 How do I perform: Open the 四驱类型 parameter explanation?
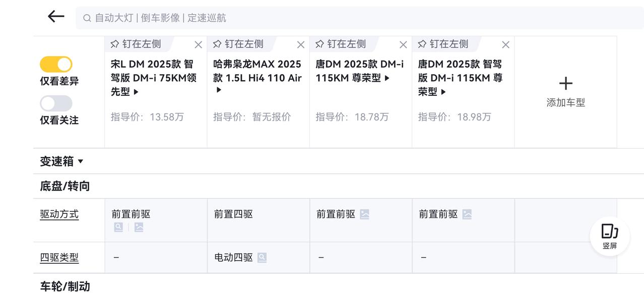coord(59,258)
